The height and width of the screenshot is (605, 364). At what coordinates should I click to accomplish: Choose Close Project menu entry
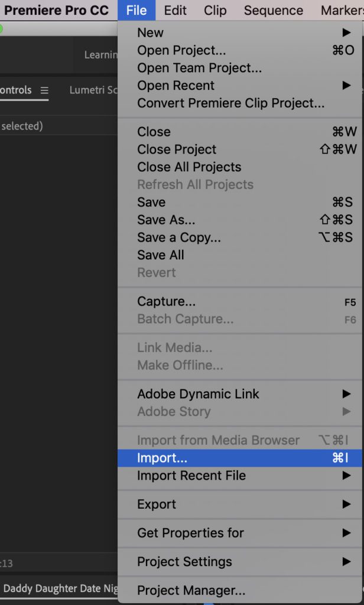[240, 149]
